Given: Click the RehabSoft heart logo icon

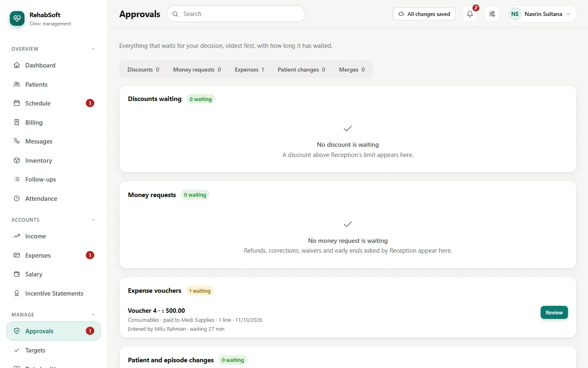Looking at the screenshot, I should (17, 18).
